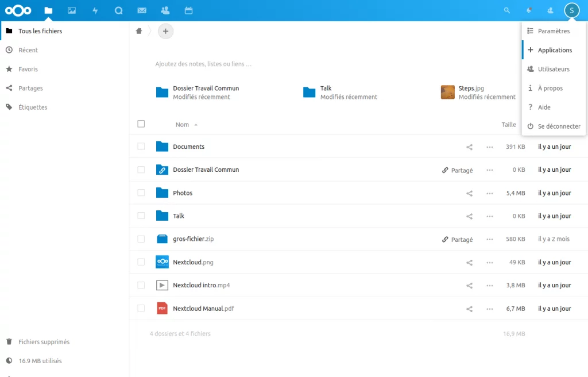Open the Mail envelope icon
Viewport: 588px width, 377px height.
click(142, 10)
